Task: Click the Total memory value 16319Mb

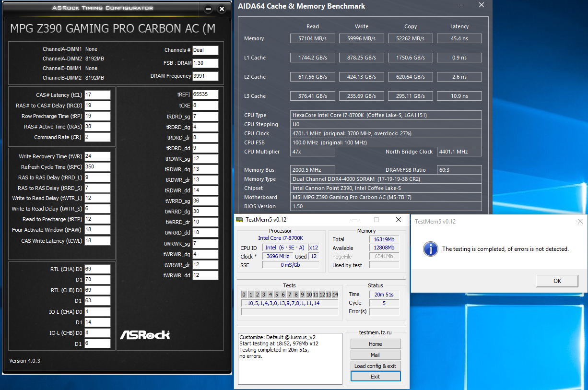Action: [x=384, y=239]
